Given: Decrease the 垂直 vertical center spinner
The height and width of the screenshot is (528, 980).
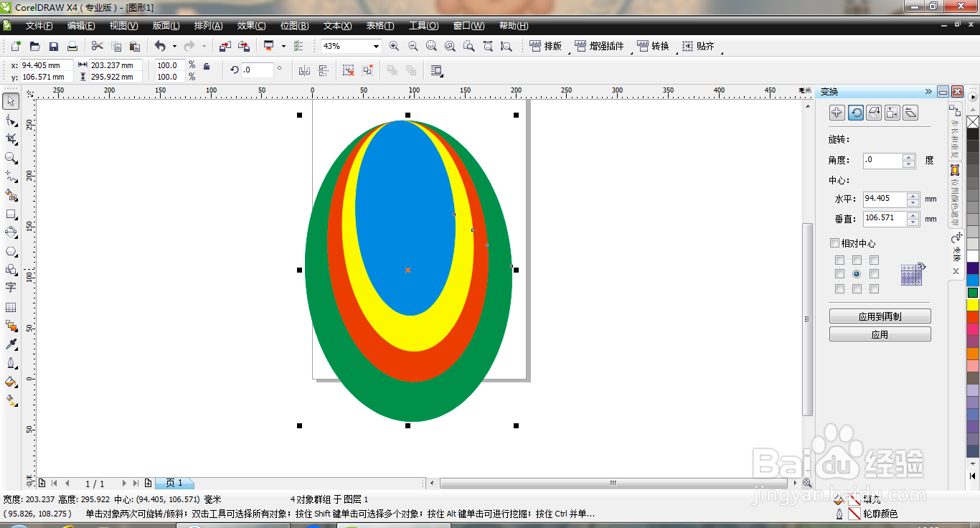Looking at the screenshot, I should coord(913,222).
